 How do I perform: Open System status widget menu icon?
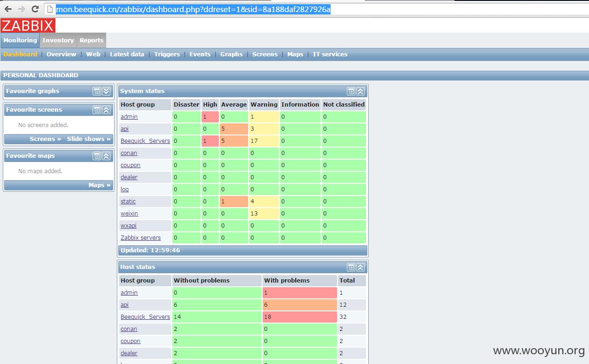(351, 91)
